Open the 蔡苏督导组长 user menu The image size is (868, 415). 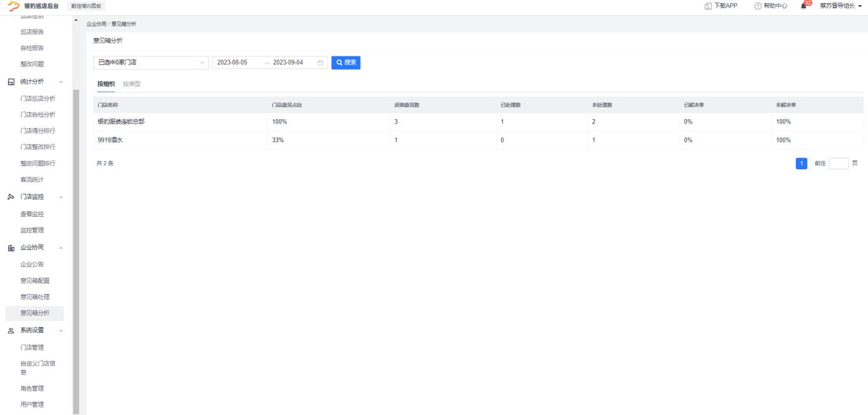click(840, 6)
